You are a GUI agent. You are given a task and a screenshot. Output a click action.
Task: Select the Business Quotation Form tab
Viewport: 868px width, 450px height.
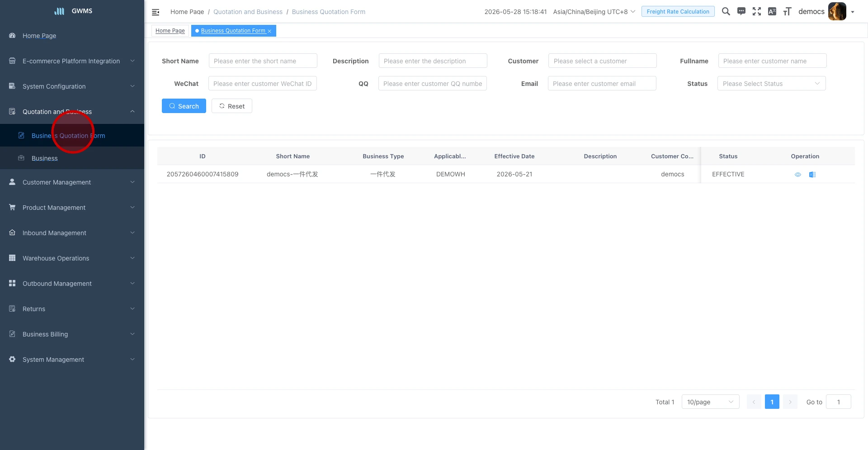point(233,31)
